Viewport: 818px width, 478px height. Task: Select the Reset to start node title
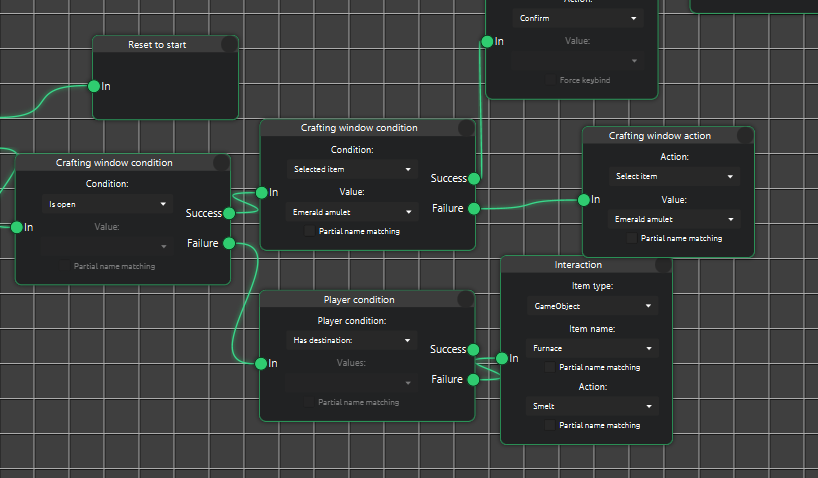pos(157,45)
